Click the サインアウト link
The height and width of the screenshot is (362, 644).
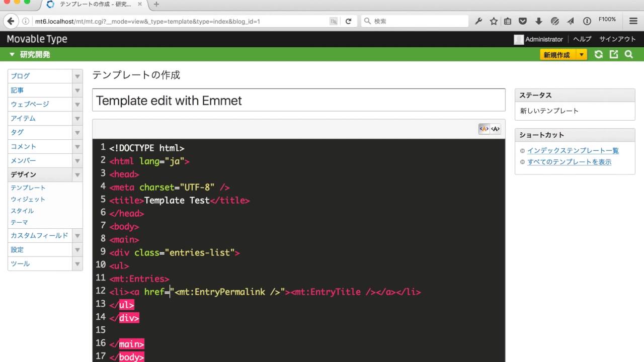(618, 39)
